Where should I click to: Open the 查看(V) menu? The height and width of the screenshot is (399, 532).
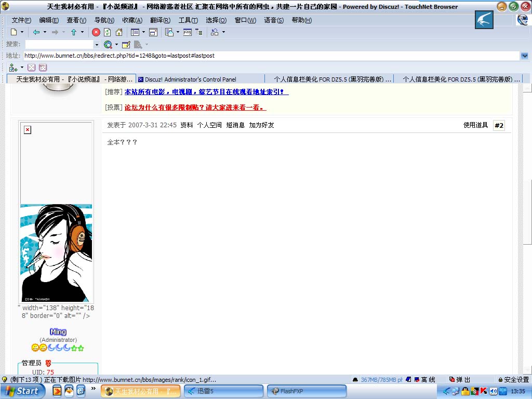[x=76, y=20]
